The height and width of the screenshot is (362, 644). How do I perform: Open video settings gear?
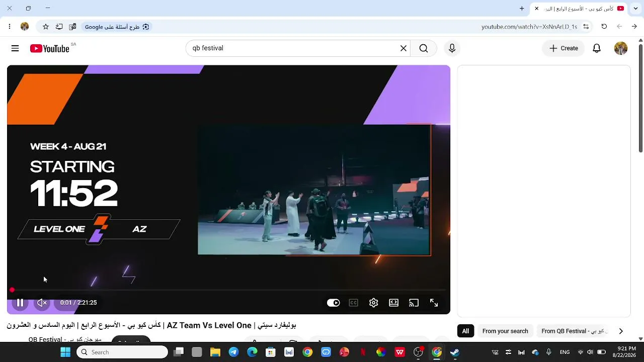[x=373, y=303]
